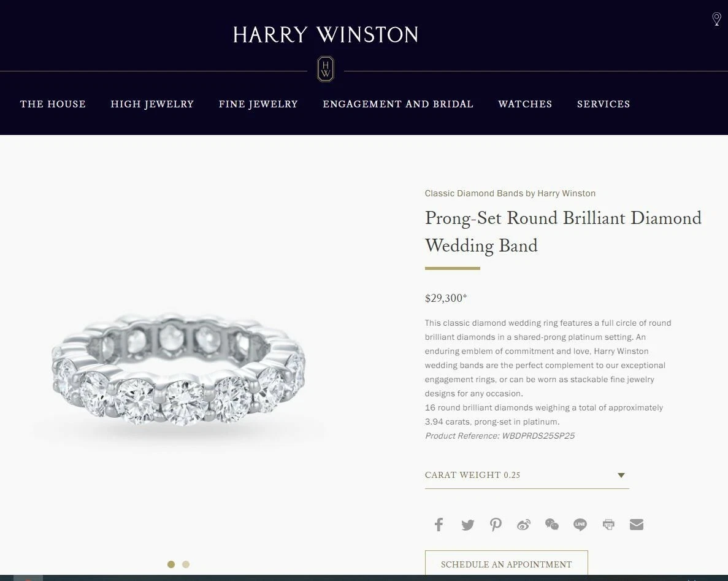The image size is (728, 581).
Task: Open the High Jewelry menu
Action: click(152, 104)
